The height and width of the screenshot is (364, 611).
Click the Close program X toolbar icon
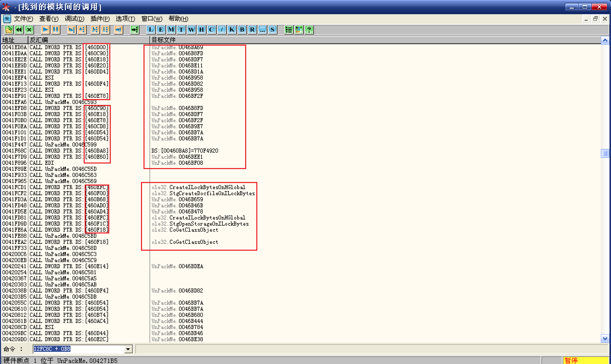(x=29, y=30)
